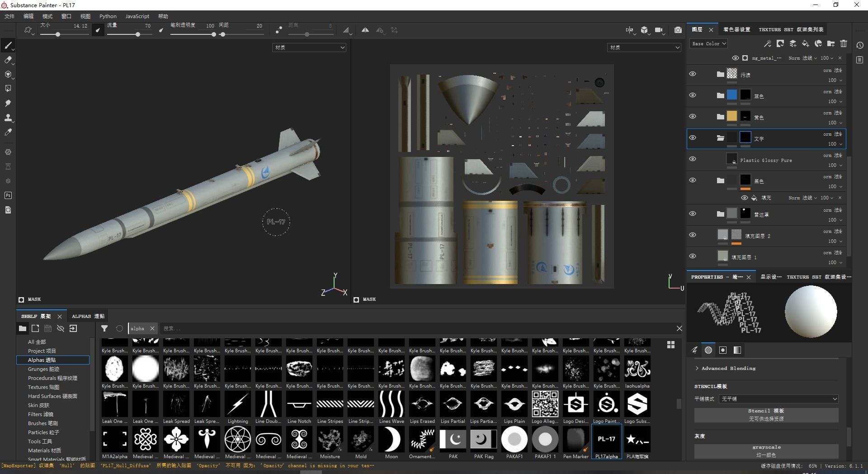The image size is (868, 474).
Task: Open the Photoshop export icon in left sidebar
Action: pyautogui.click(x=8, y=195)
